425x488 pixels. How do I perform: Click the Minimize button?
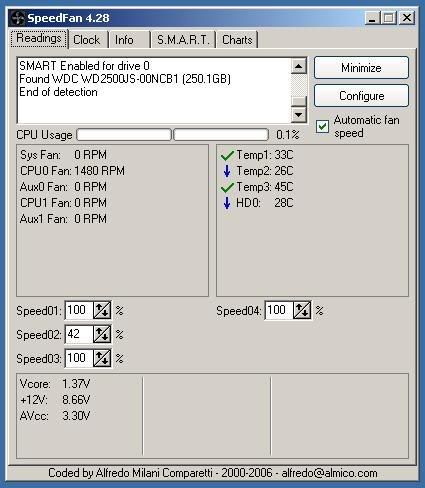[x=361, y=68]
